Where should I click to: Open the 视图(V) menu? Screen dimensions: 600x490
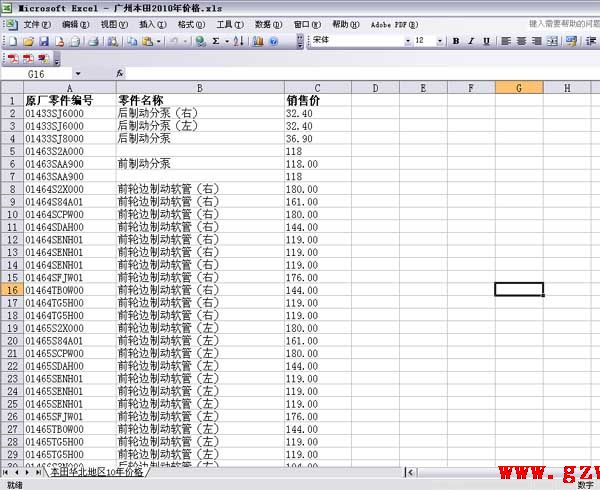coord(114,24)
